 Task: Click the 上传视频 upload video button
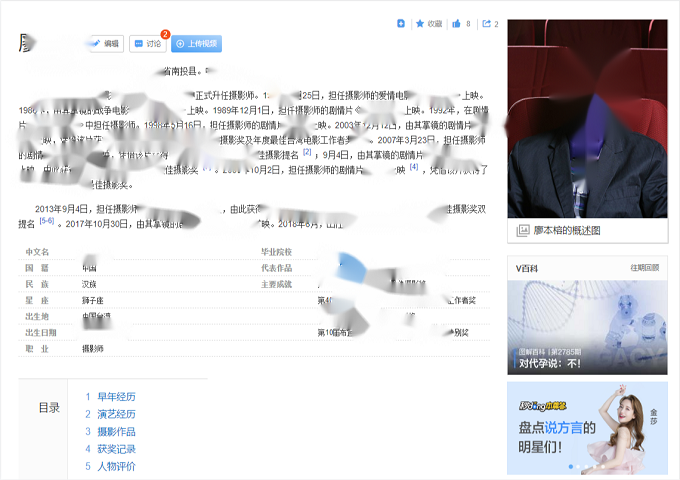click(x=196, y=44)
